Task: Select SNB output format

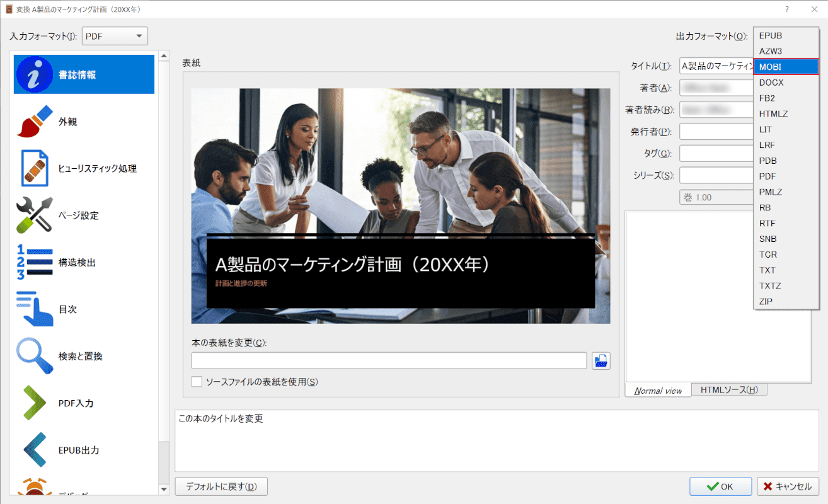Action: point(786,239)
